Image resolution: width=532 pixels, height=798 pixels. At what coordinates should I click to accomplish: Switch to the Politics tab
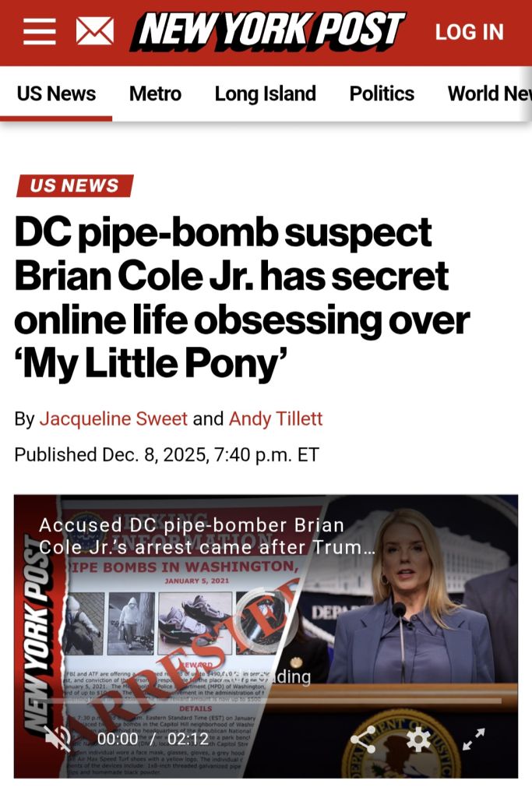click(382, 94)
